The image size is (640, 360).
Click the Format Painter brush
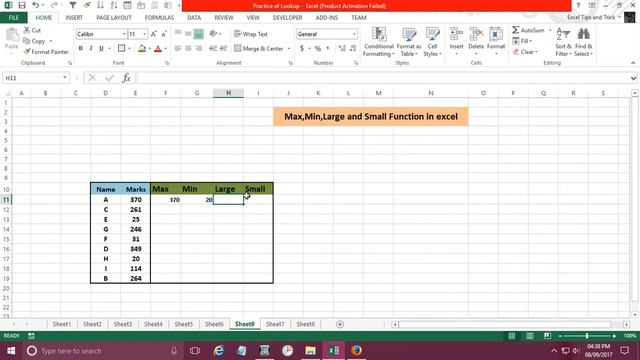[27, 52]
